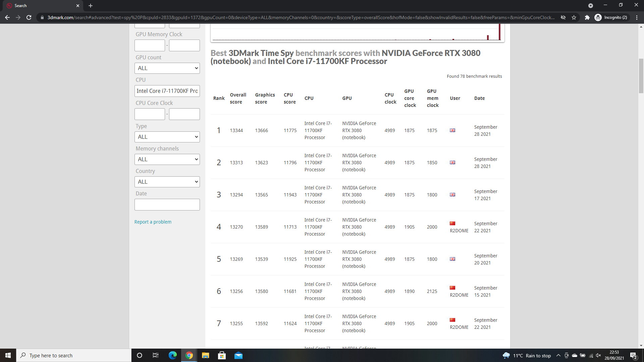Expand the Type dropdown
This screenshot has width=644, height=362.
point(167,137)
